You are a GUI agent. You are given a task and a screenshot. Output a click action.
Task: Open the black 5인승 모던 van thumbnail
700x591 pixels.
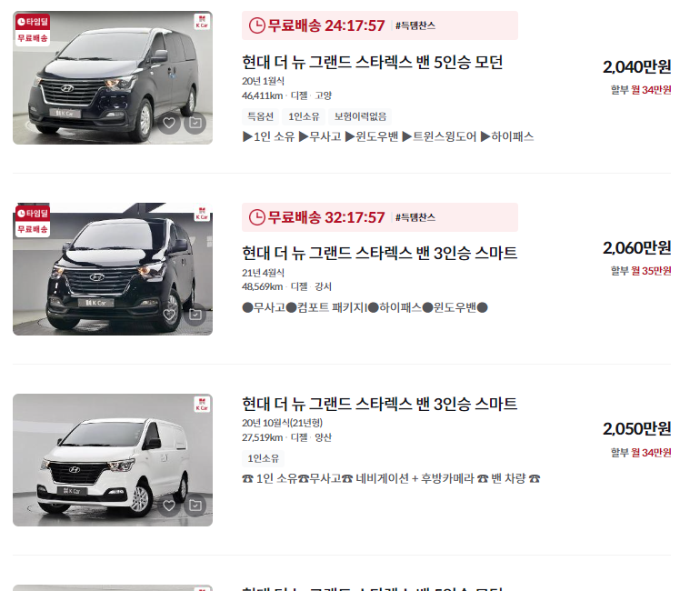(x=113, y=77)
